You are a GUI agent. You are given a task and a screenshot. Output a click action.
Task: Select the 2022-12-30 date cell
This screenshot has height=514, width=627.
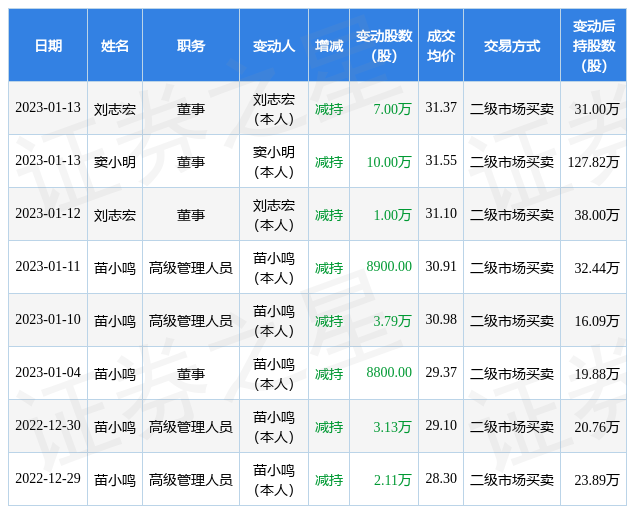[48, 426]
